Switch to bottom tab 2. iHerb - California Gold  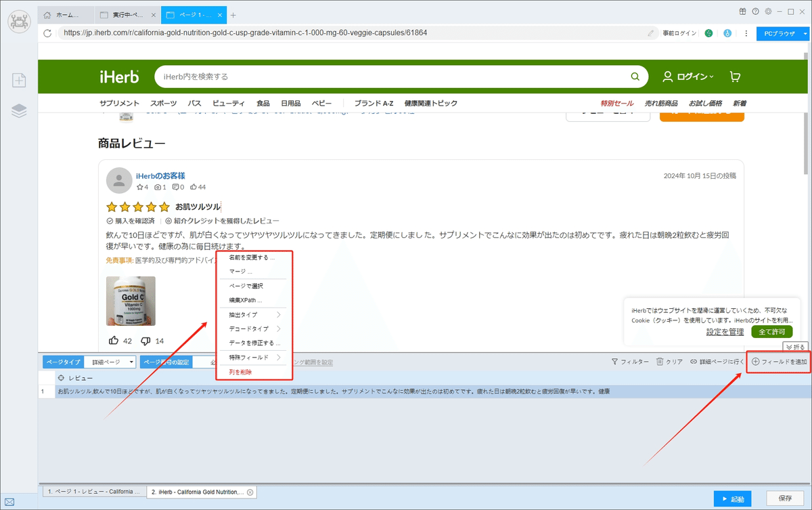coord(202,492)
